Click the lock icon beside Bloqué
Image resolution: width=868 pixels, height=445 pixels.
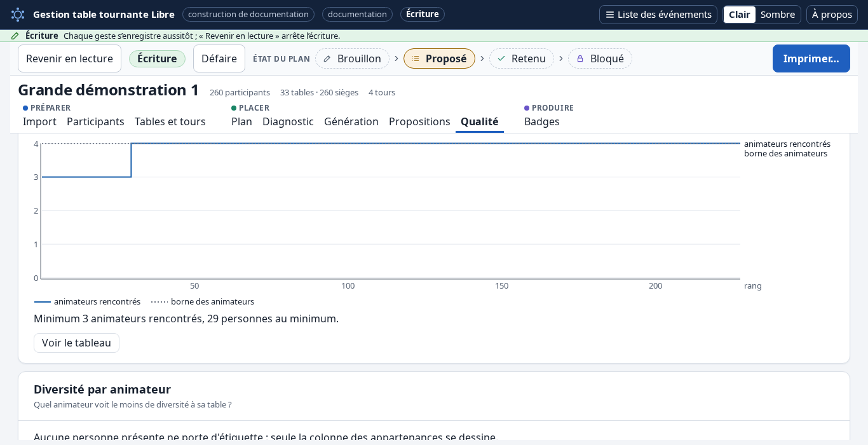click(580, 58)
